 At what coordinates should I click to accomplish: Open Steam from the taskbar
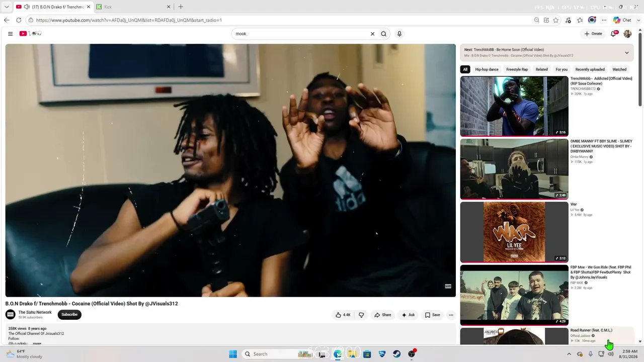(x=397, y=354)
